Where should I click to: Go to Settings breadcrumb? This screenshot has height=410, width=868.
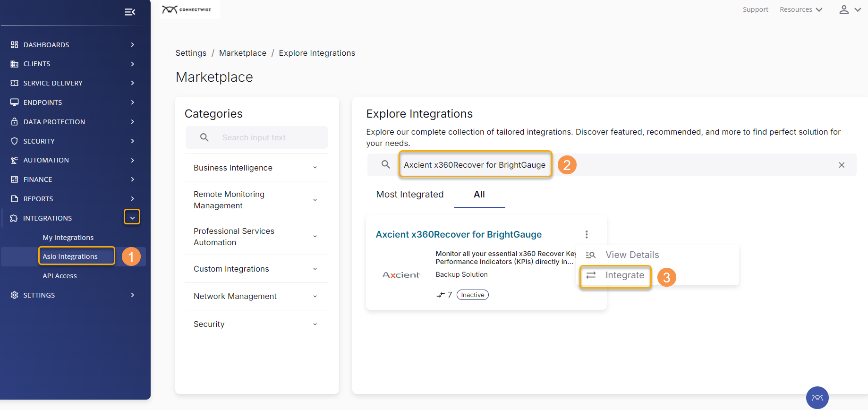coord(191,53)
